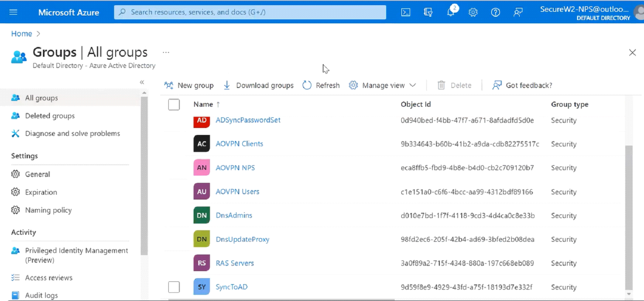Screen dimensions: 644x301
Task: Open the header feedback icon
Action: tap(518, 12)
